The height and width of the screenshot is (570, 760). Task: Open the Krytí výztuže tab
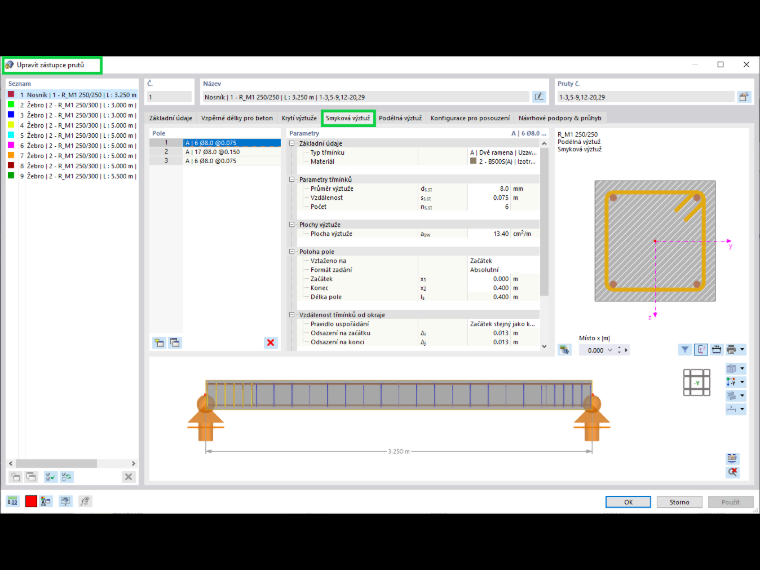coord(299,118)
